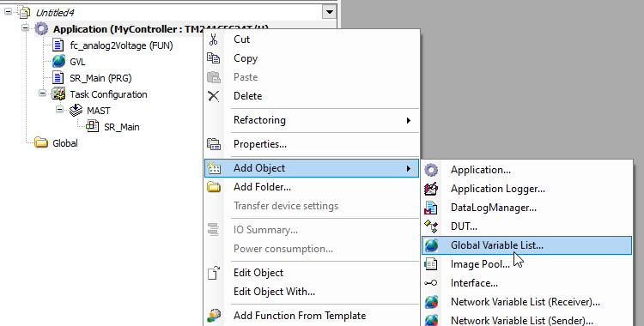The height and width of the screenshot is (326, 644).
Task: Click the Global folder icon in tree
Action: (41, 143)
